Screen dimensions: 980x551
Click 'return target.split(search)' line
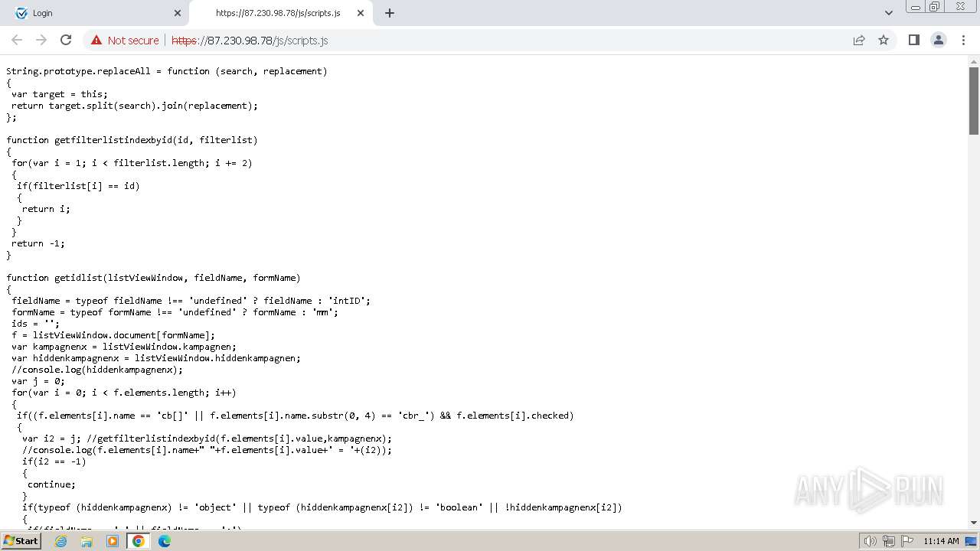pos(135,106)
